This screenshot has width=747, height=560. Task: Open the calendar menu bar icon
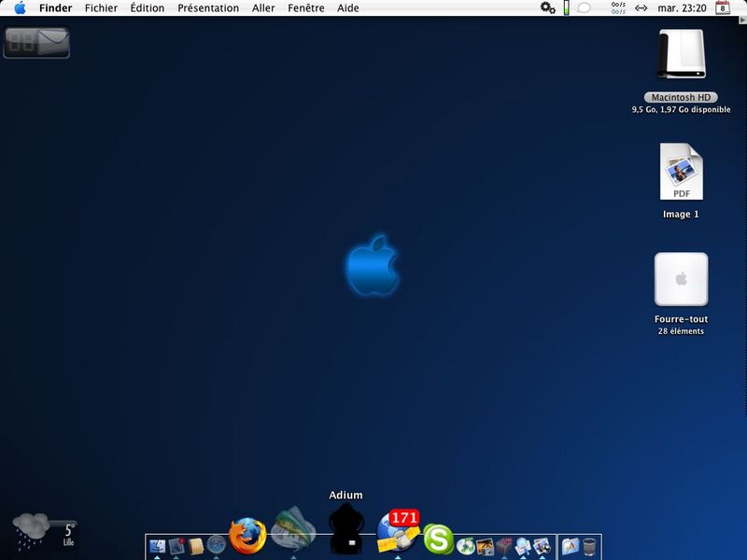[722, 7]
